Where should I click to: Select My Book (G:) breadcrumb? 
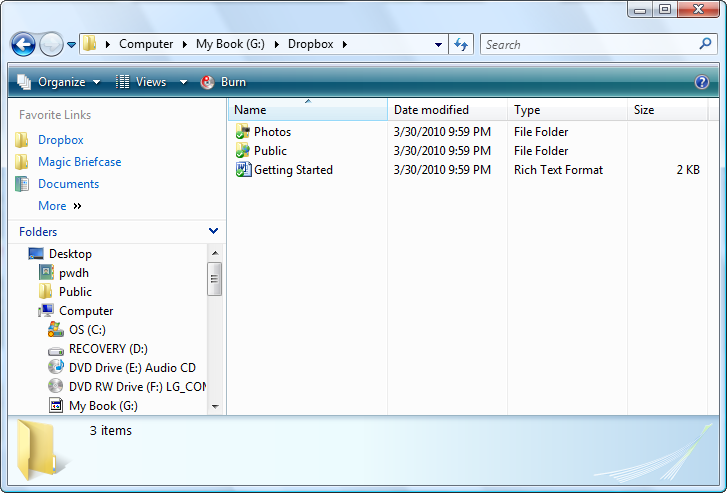[230, 44]
